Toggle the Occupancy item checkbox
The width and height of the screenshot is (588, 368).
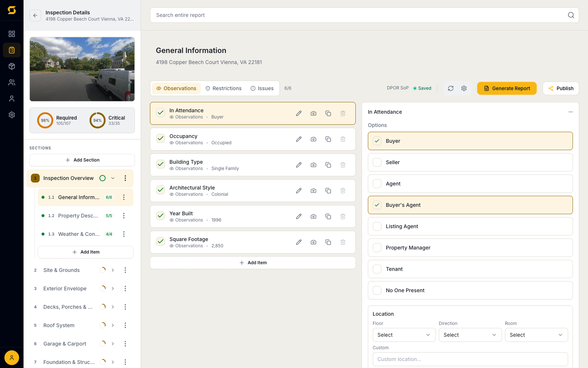click(x=161, y=138)
